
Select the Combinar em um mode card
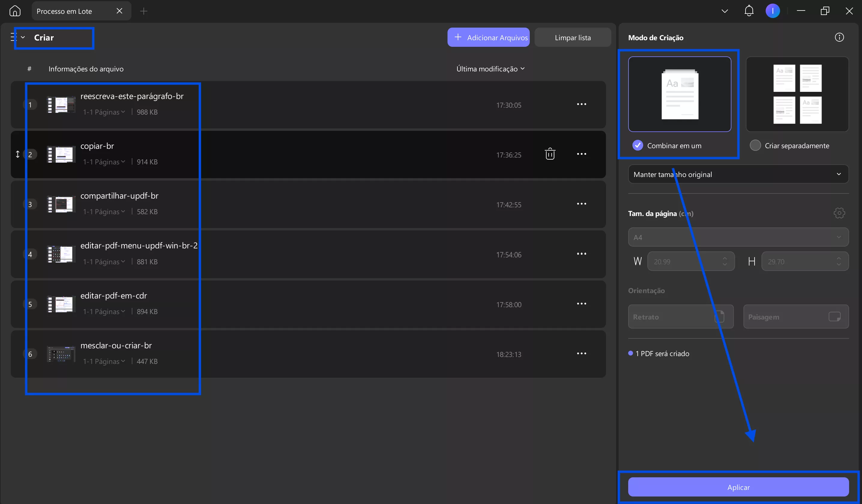click(x=680, y=94)
